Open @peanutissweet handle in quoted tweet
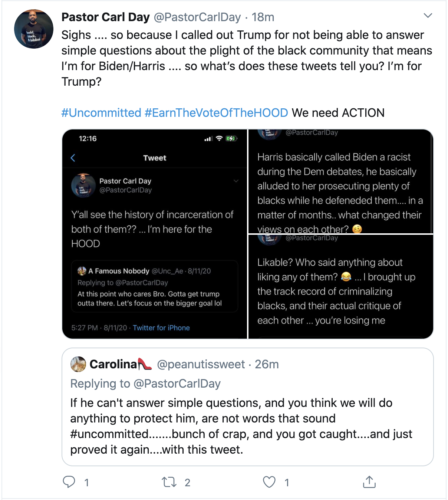 [x=201, y=364]
